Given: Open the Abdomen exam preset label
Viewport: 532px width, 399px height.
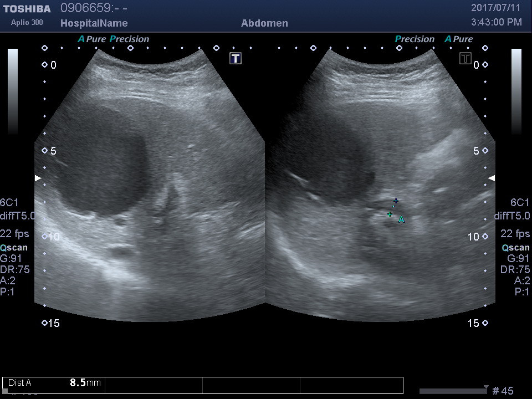Looking at the screenshot, I should point(264,23).
